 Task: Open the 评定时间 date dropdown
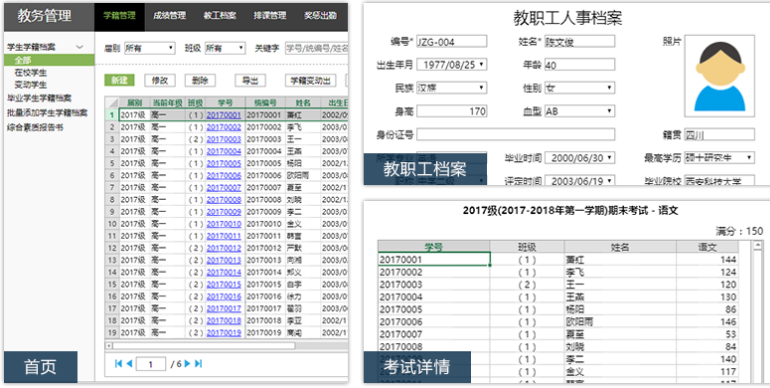(x=579, y=181)
